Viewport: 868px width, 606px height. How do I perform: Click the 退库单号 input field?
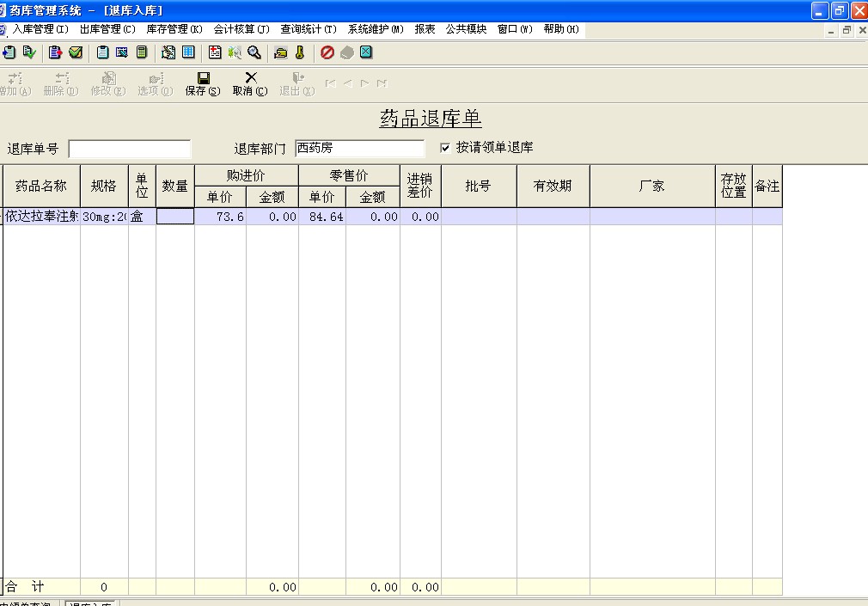click(x=130, y=149)
